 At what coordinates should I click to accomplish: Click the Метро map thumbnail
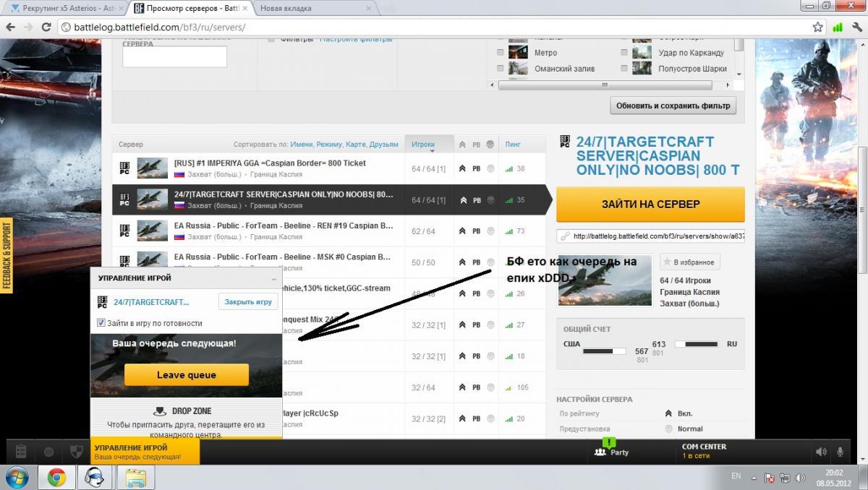[518, 53]
